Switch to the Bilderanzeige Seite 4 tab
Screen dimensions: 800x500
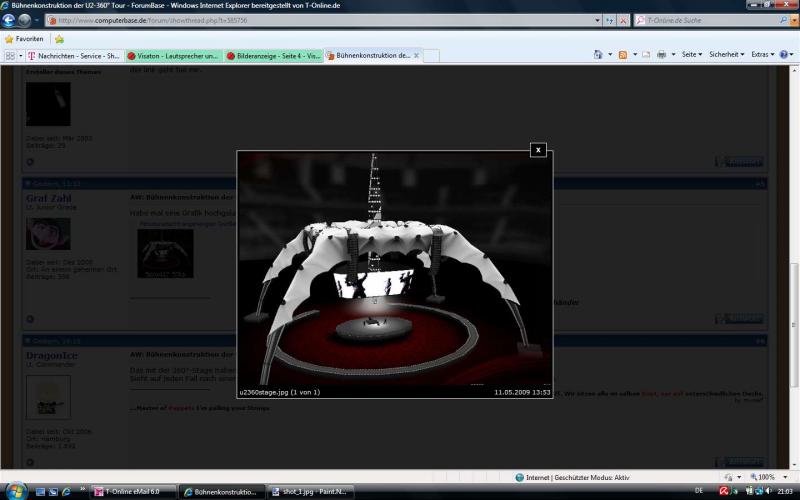pyautogui.click(x=272, y=56)
